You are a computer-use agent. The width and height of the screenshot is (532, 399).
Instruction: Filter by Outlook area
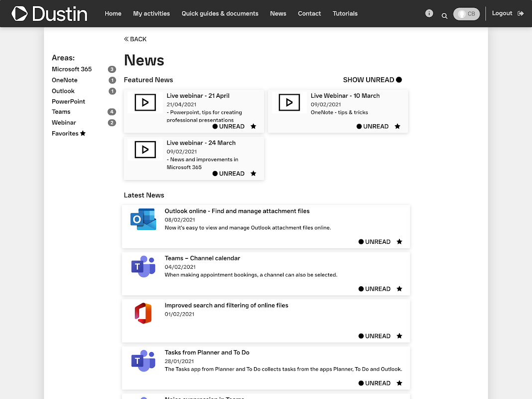(x=63, y=91)
